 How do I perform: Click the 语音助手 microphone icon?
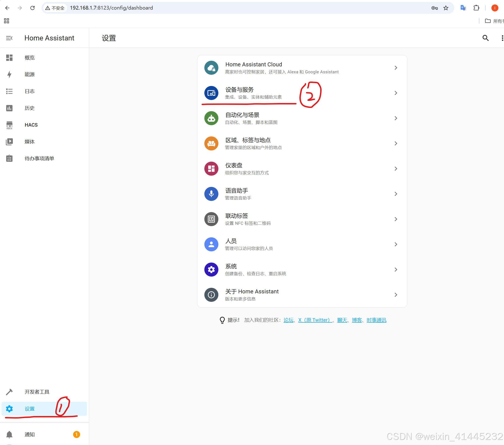tap(211, 194)
